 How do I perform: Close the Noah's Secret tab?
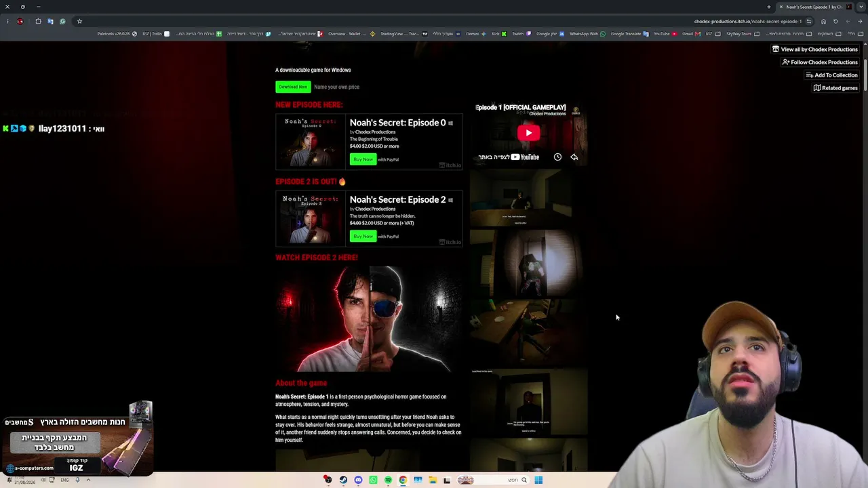point(781,7)
